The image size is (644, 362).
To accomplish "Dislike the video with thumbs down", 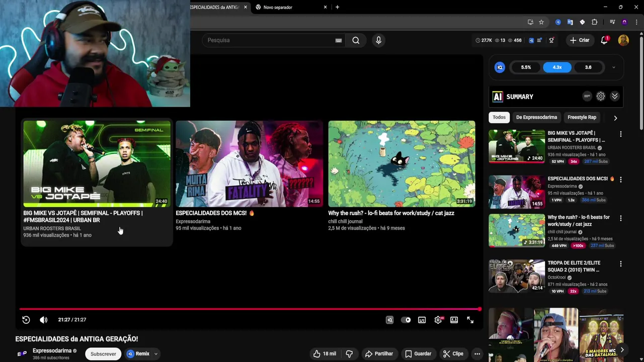I will (349, 354).
